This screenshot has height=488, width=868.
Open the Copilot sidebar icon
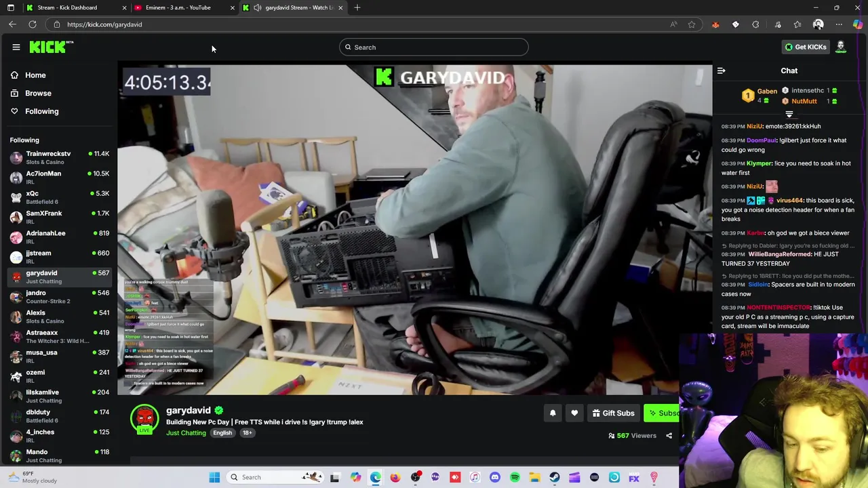[858, 24]
